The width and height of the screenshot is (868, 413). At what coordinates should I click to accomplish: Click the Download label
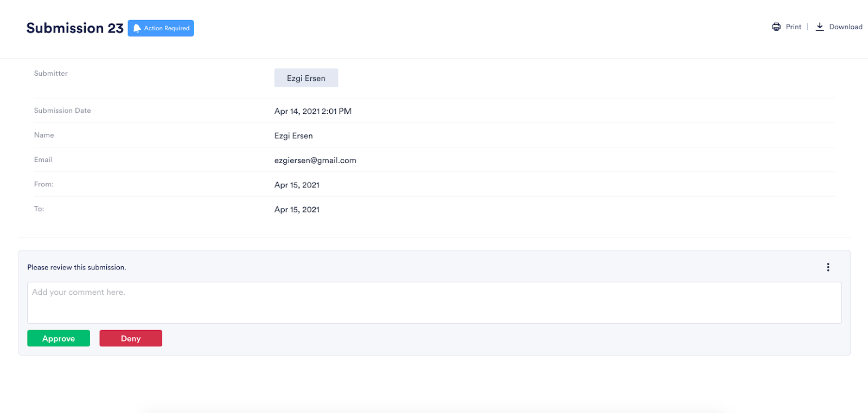coord(845,27)
